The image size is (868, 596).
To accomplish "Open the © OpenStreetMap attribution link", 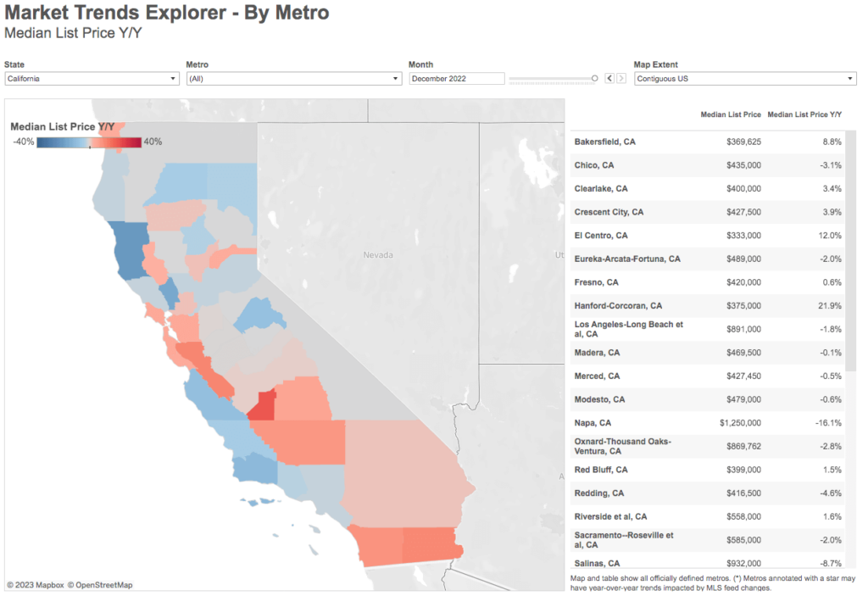I will point(100,584).
